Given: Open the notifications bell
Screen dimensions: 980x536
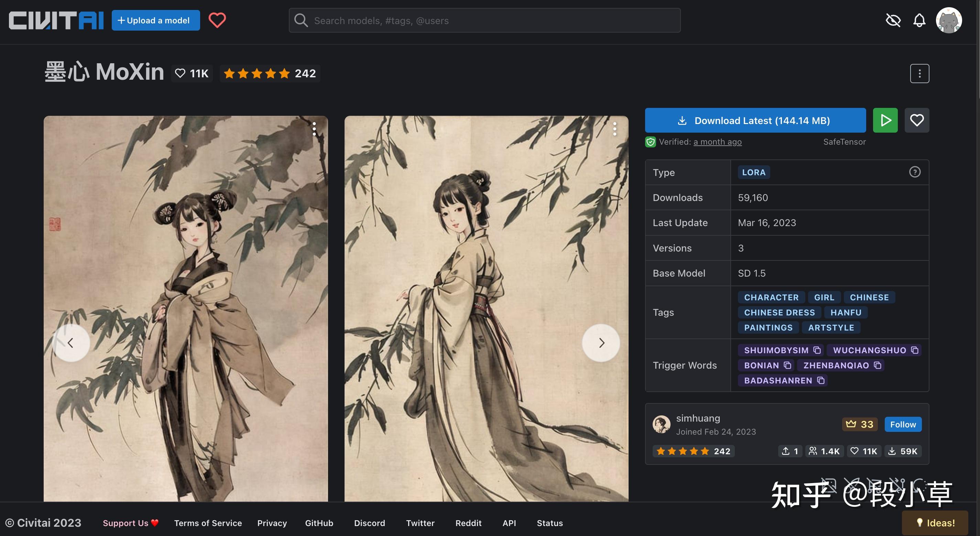Looking at the screenshot, I should pyautogui.click(x=919, y=20).
